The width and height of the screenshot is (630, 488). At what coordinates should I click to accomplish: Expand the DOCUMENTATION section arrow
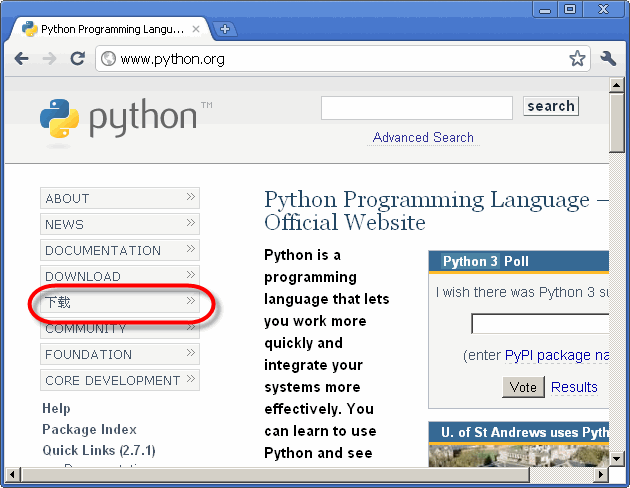190,249
